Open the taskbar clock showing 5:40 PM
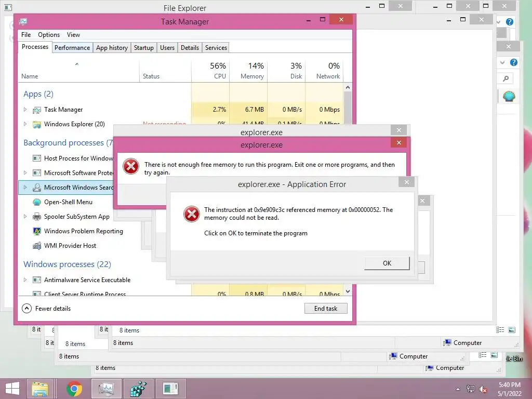The height and width of the screenshot is (399, 532). click(509, 389)
